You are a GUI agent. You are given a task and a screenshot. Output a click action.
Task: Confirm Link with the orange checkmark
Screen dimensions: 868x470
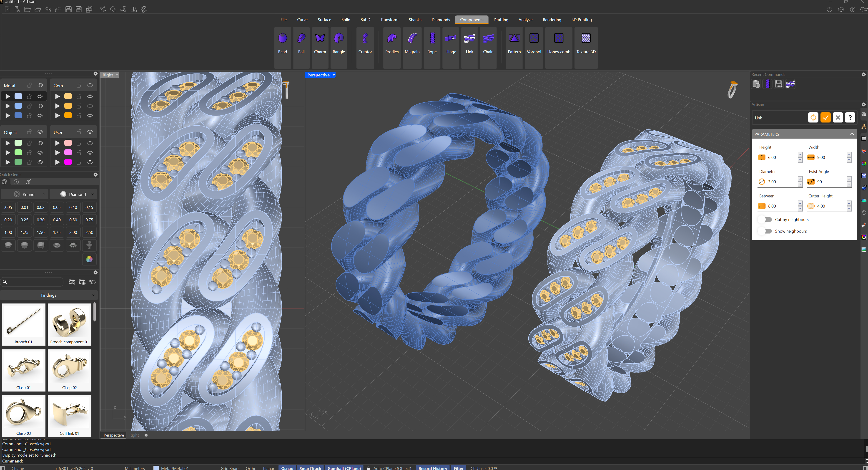tap(825, 117)
